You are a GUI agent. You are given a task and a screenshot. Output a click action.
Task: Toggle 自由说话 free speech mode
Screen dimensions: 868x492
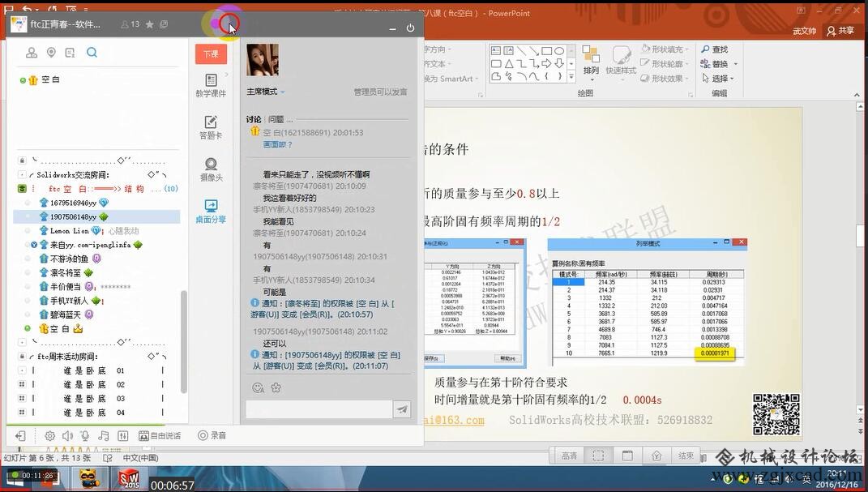pyautogui.click(x=160, y=436)
